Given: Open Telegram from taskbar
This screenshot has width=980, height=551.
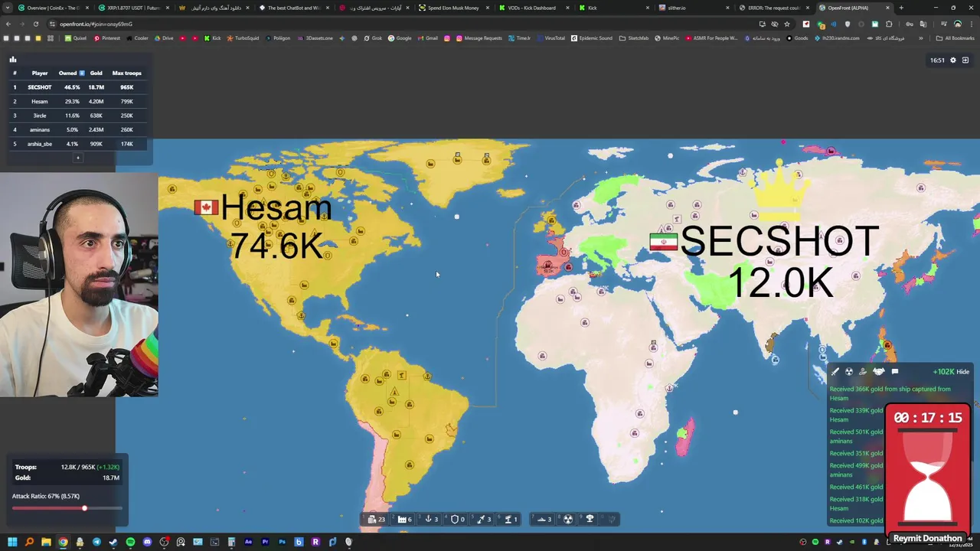Looking at the screenshot, I should 96,542.
